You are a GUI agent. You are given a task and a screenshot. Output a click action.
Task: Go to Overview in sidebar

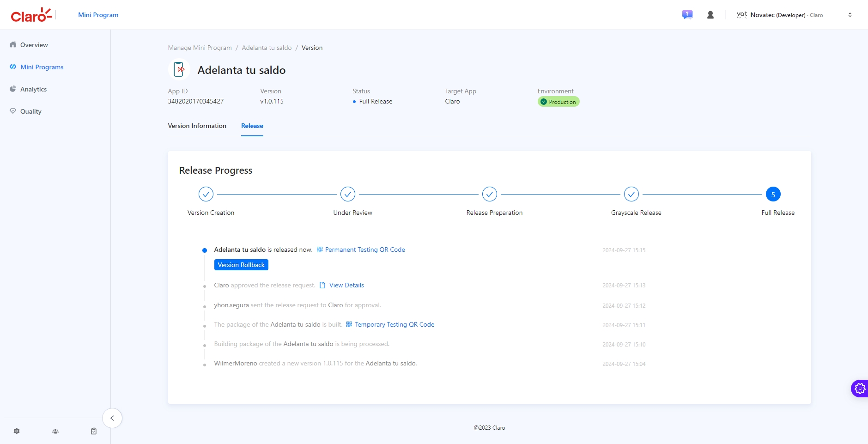[34, 45]
